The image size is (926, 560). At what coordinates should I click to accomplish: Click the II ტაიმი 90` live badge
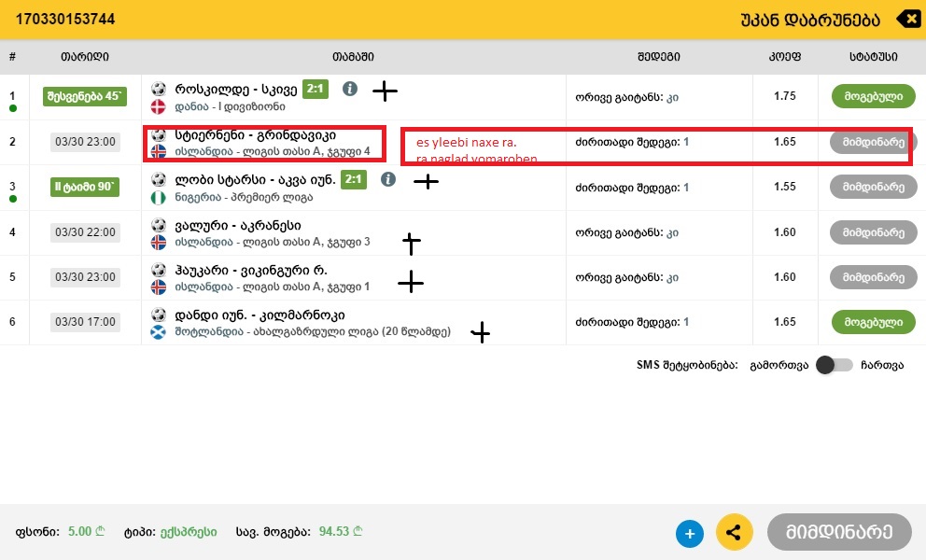point(84,187)
